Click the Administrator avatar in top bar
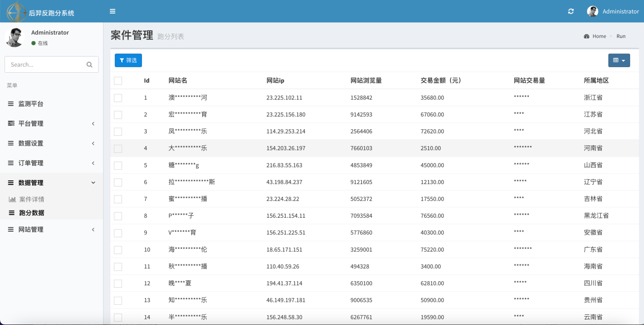Viewport: 644px width, 325px height. 592,11
